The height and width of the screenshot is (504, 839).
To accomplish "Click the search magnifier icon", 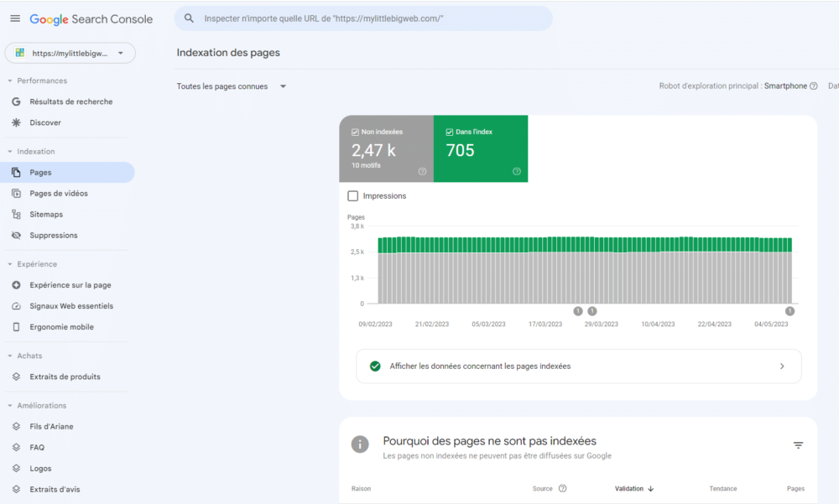I will point(189,18).
